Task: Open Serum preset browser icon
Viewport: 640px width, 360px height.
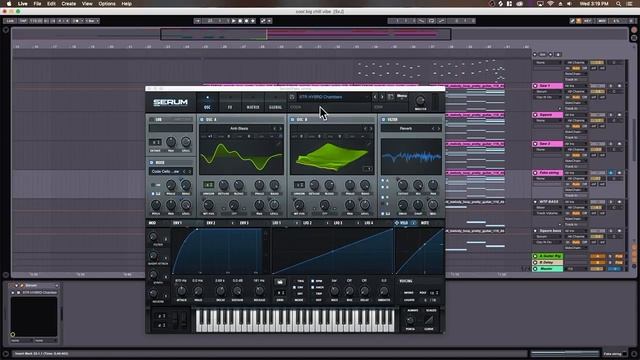Action: click(391, 97)
